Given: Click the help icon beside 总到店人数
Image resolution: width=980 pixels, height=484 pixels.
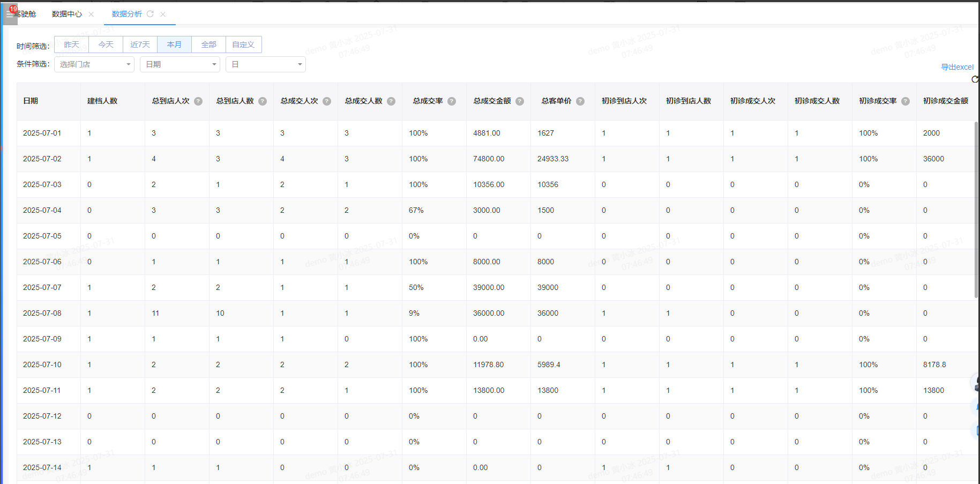Looking at the screenshot, I should point(263,101).
